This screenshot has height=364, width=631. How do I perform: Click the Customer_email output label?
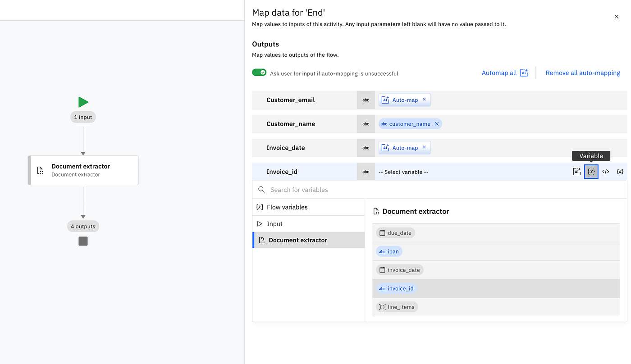pos(291,100)
